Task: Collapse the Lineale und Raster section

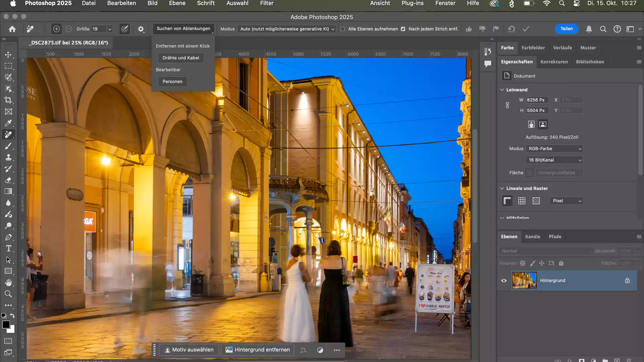Action: 502,188
